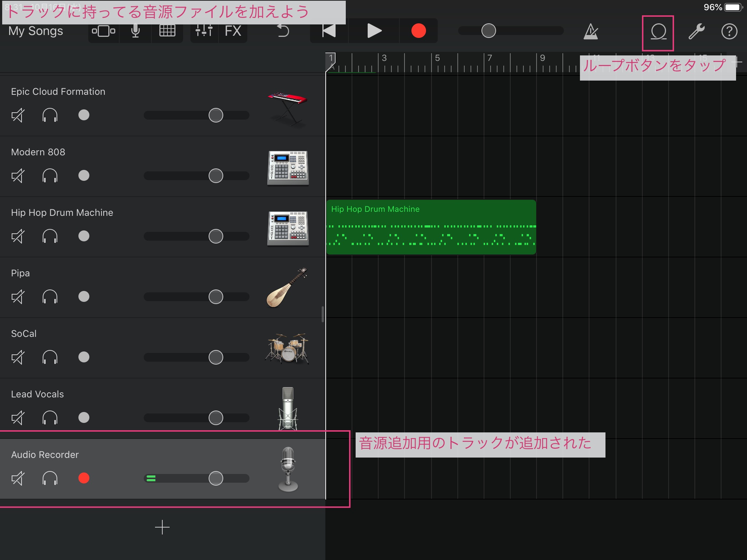Image resolution: width=747 pixels, height=560 pixels.
Task: Go to beginning of song
Action: [x=329, y=31]
